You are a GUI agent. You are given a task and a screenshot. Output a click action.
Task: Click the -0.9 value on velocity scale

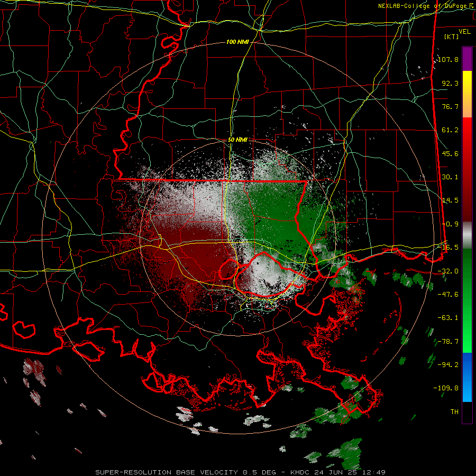tap(450, 224)
